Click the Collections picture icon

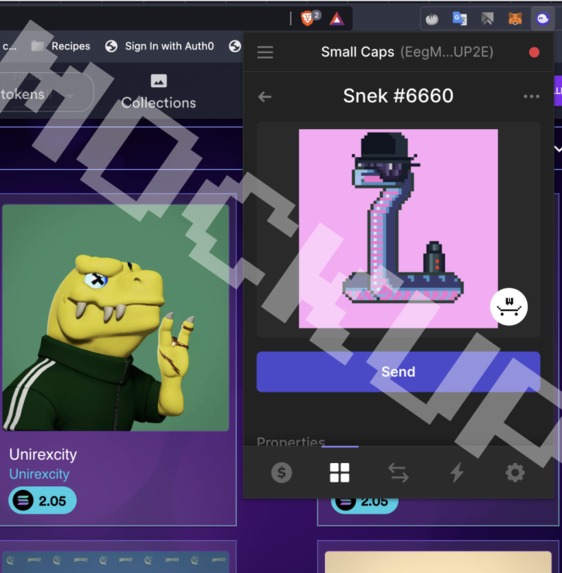(x=159, y=81)
